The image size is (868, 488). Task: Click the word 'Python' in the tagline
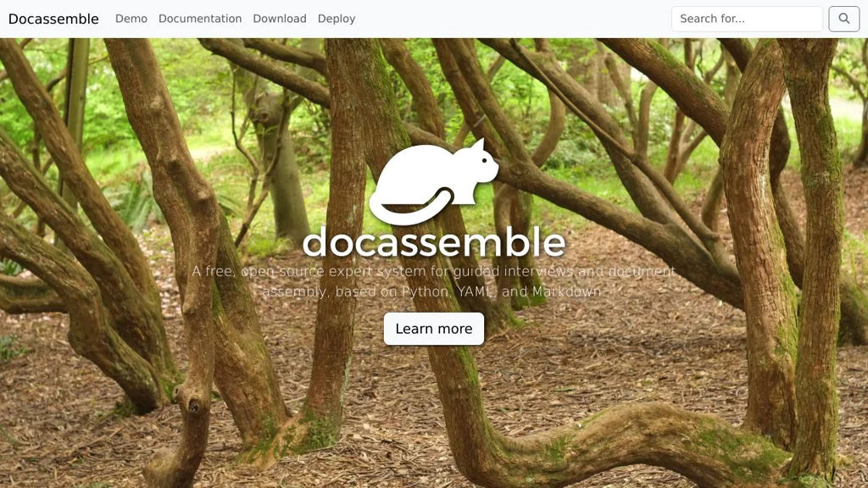(426, 291)
